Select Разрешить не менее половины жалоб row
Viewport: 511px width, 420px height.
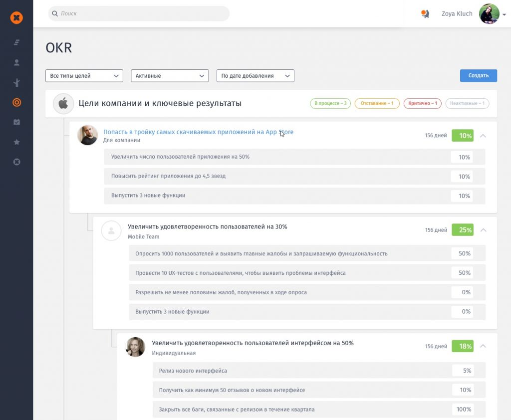click(x=307, y=292)
